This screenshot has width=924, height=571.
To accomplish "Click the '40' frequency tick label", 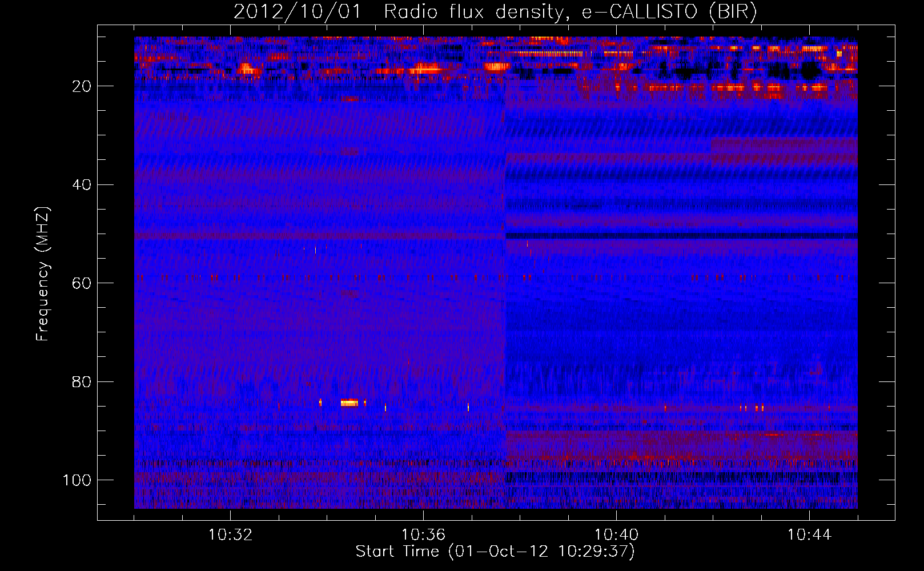I will pos(82,185).
